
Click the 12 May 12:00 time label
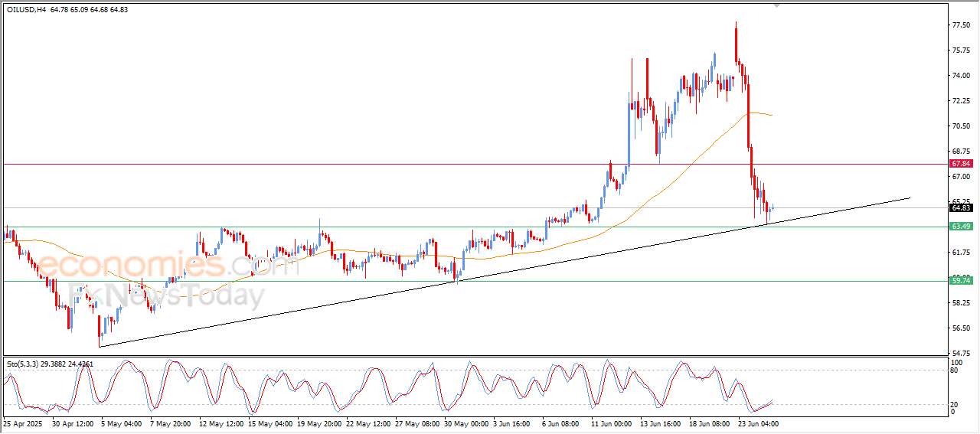click(221, 423)
